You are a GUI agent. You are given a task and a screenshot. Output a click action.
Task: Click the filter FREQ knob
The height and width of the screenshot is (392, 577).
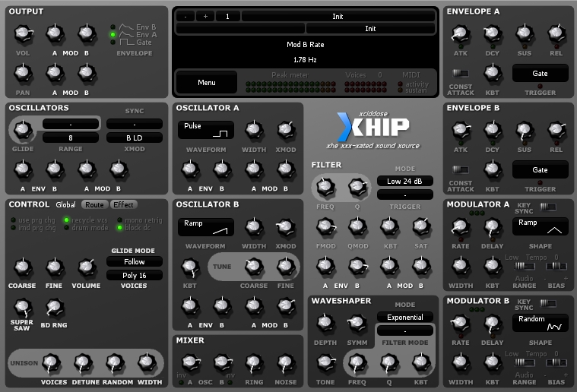325,187
